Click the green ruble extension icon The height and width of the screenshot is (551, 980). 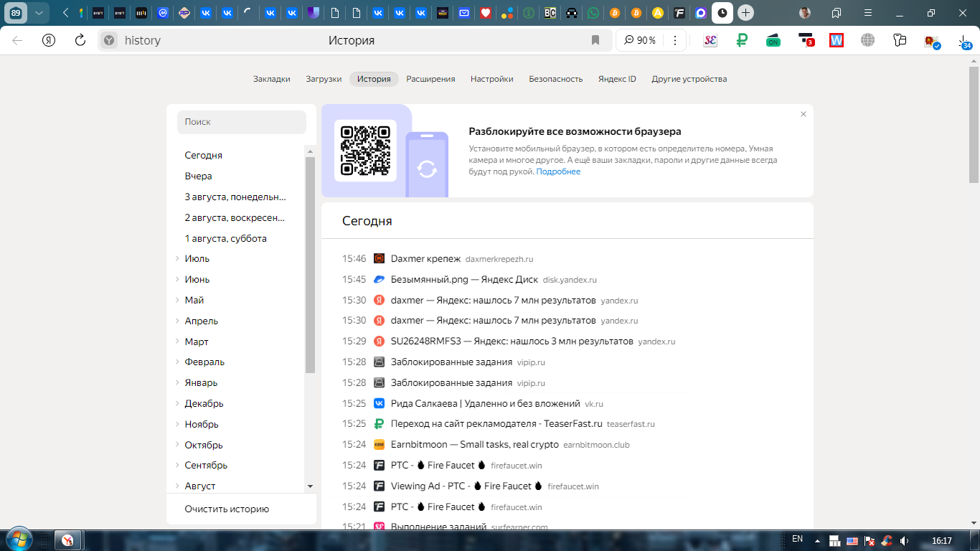pos(742,40)
